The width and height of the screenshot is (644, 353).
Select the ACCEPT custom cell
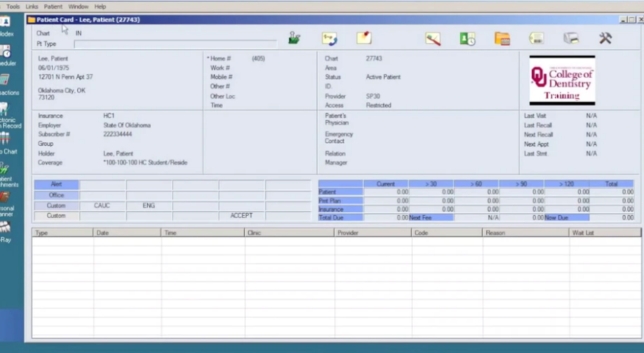pyautogui.click(x=241, y=215)
